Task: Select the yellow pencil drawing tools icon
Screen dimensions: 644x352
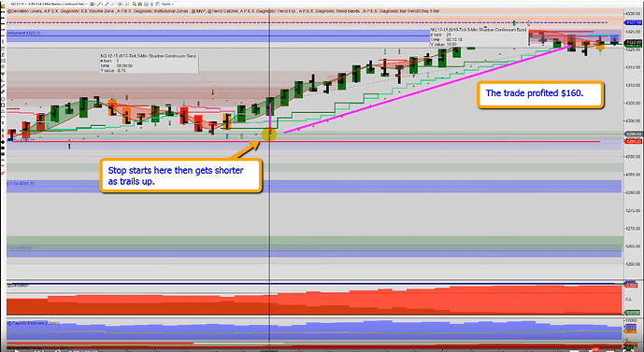Action: 99,4
